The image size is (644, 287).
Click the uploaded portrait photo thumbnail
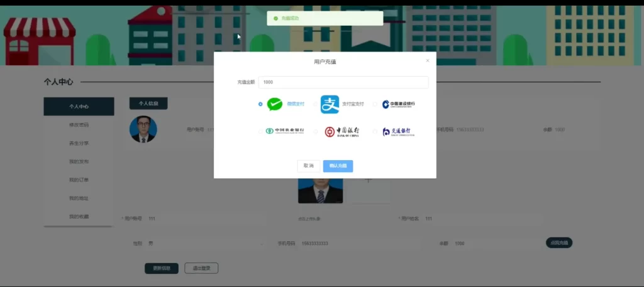point(320,191)
